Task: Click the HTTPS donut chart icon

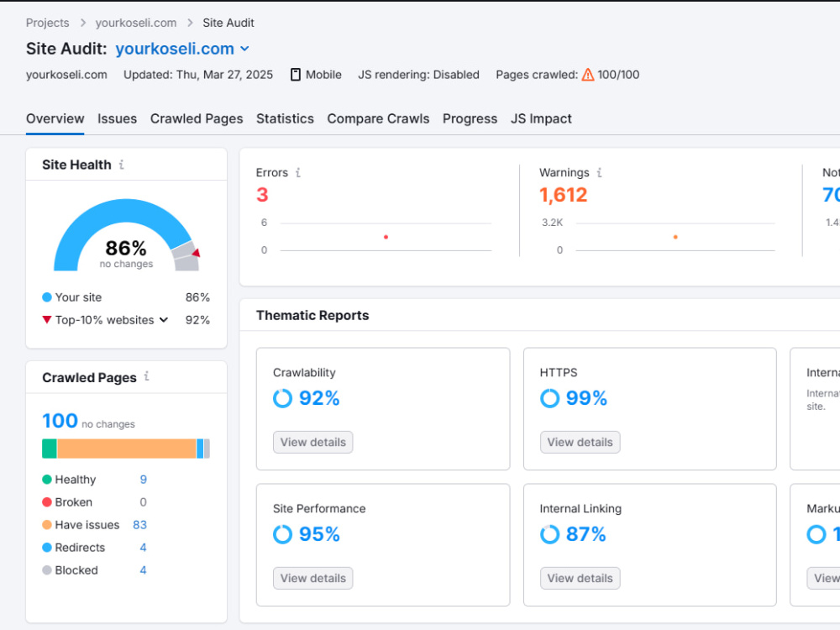Action: [549, 398]
